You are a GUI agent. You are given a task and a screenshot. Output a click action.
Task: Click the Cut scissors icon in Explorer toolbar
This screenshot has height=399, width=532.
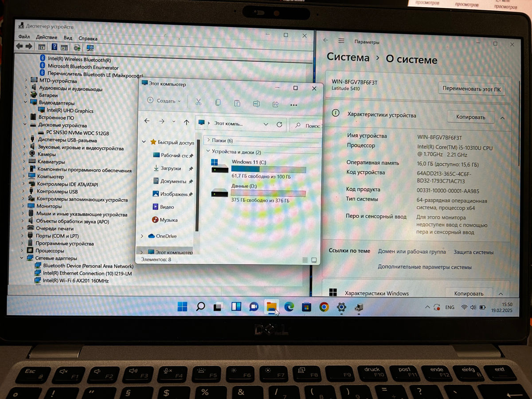tap(198, 102)
